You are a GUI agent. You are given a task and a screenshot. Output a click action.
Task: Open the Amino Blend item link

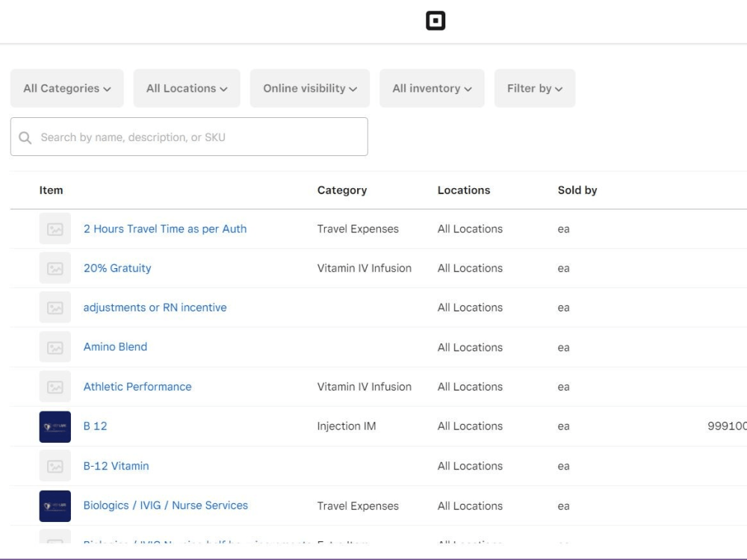coord(115,347)
